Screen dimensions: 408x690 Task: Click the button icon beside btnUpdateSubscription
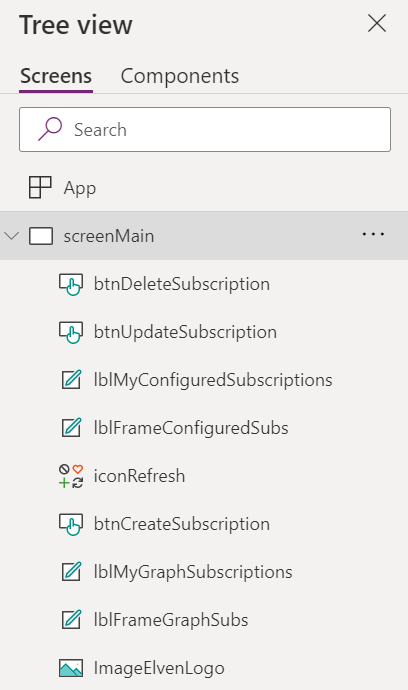71,332
